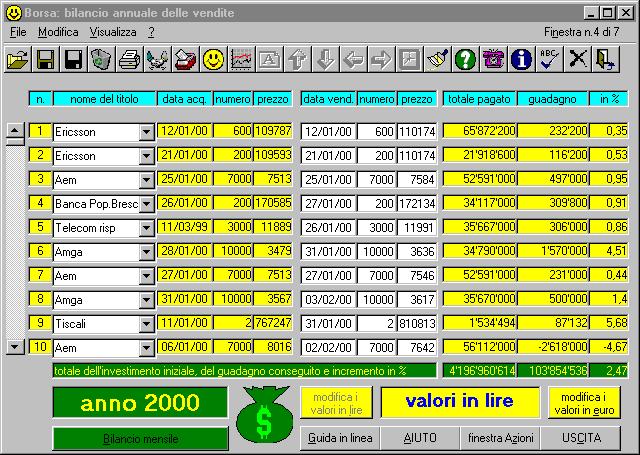Image resolution: width=640 pixels, height=455 pixels.
Task: Click the Bilancio mensile button
Action: [x=140, y=438]
